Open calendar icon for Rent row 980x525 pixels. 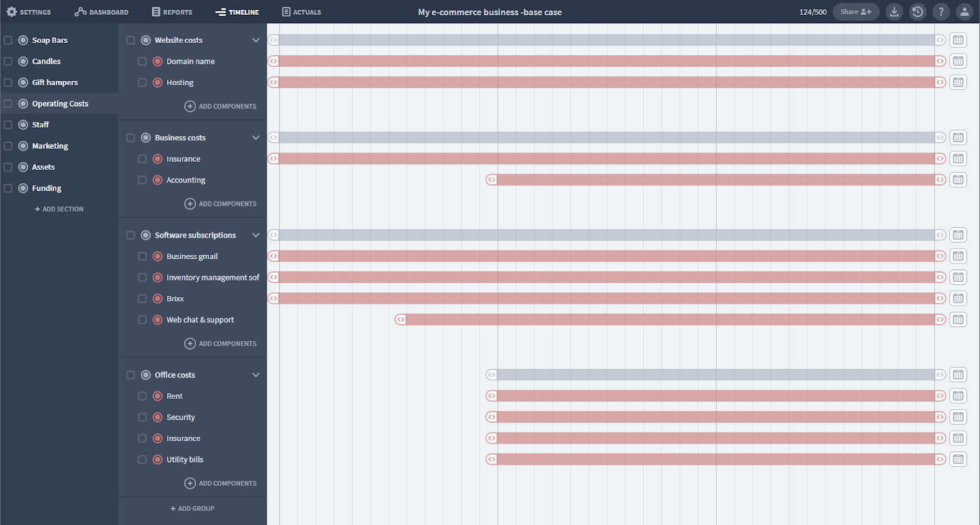click(x=958, y=396)
